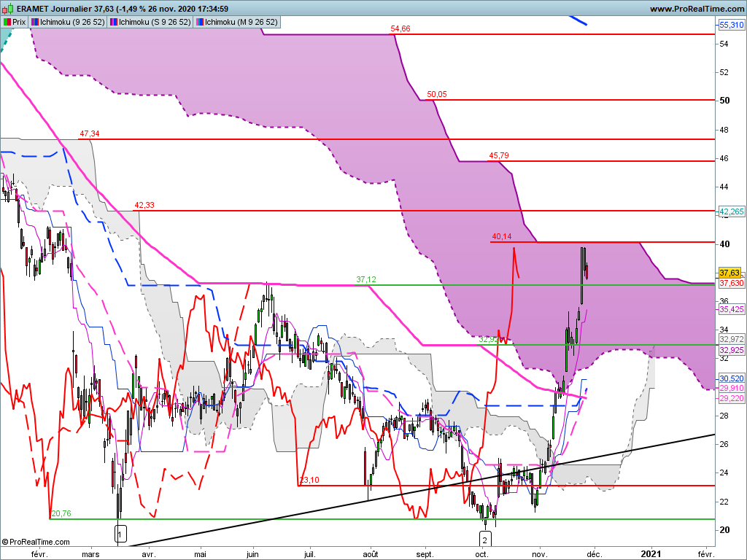Click the 29,910 pink price tag
The height and width of the screenshot is (560, 747).
coord(731,388)
